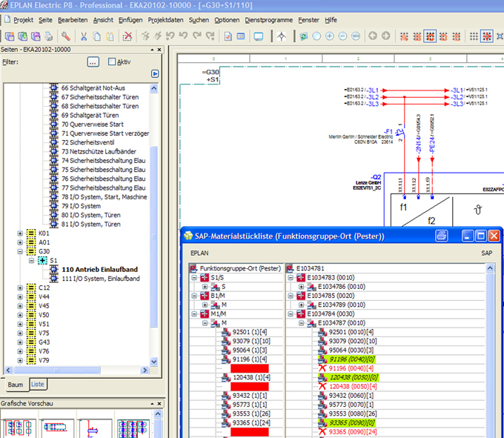Click the red delete X toolbar icon
This screenshot has width=504, height=438.
click(x=127, y=36)
